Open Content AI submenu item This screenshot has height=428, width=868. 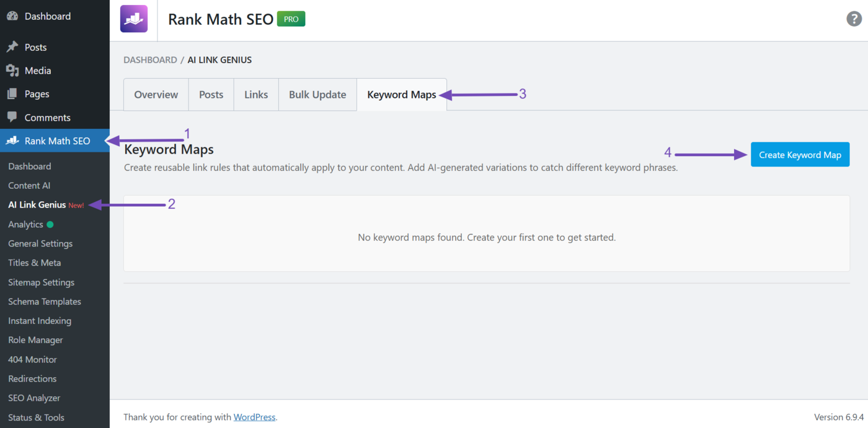29,185
